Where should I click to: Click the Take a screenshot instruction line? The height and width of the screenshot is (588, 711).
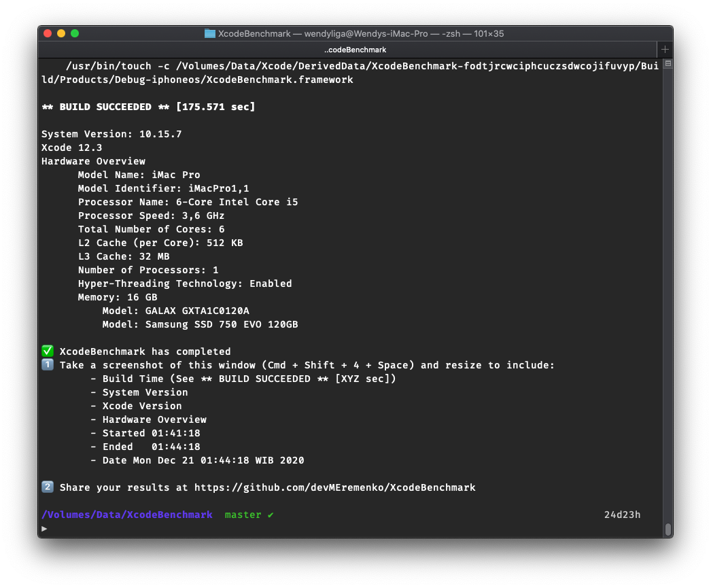[307, 366]
